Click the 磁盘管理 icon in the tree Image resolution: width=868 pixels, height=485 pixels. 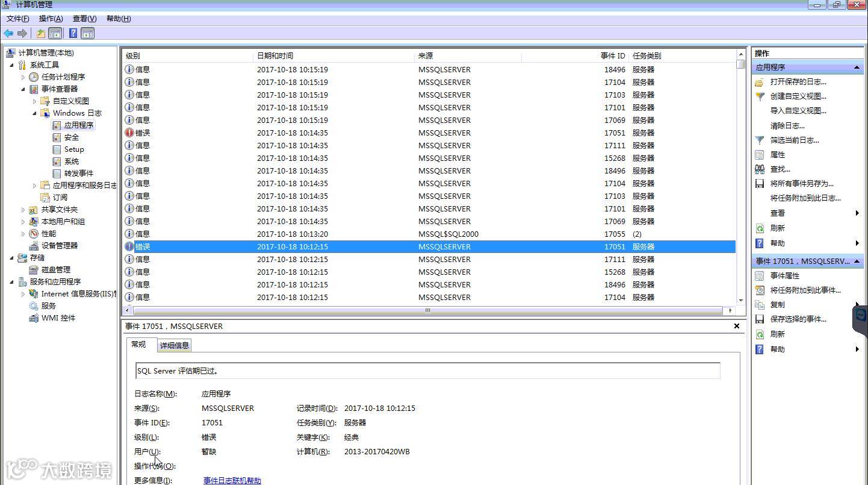[x=34, y=270]
